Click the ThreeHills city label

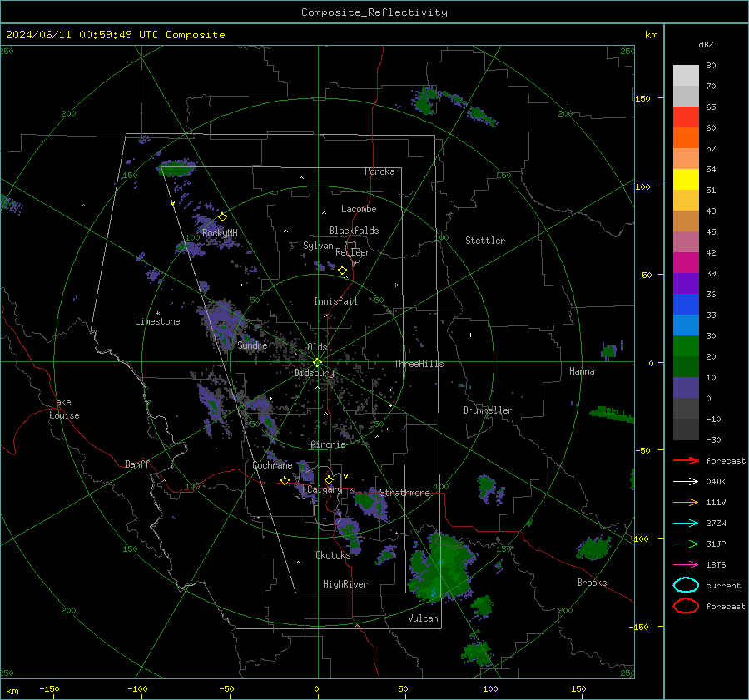[x=419, y=364]
